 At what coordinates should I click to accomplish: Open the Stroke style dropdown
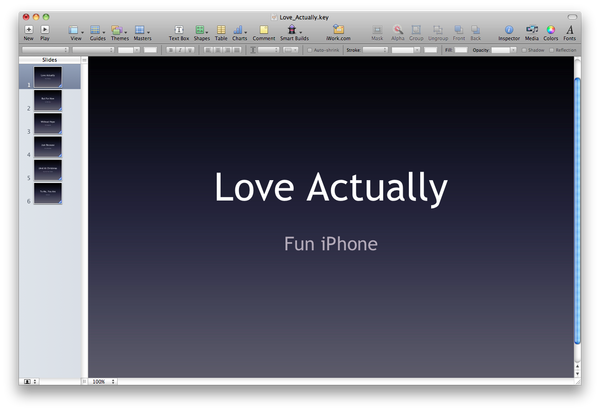pyautogui.click(x=375, y=50)
